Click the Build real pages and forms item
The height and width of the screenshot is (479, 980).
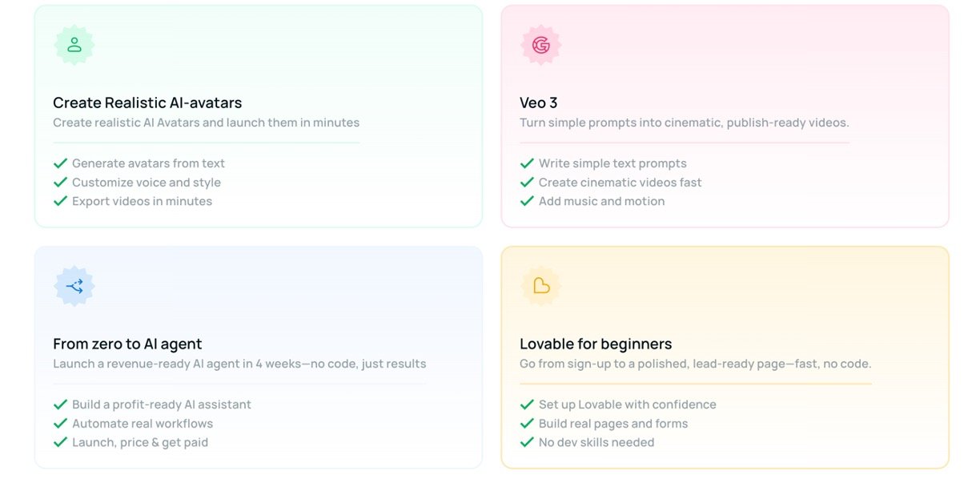click(613, 424)
